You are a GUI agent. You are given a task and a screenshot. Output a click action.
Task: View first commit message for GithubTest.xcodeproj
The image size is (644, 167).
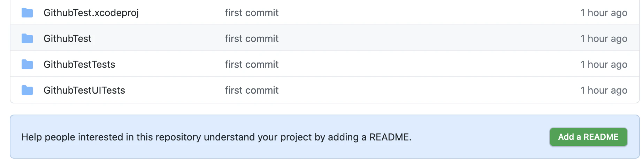(x=252, y=13)
